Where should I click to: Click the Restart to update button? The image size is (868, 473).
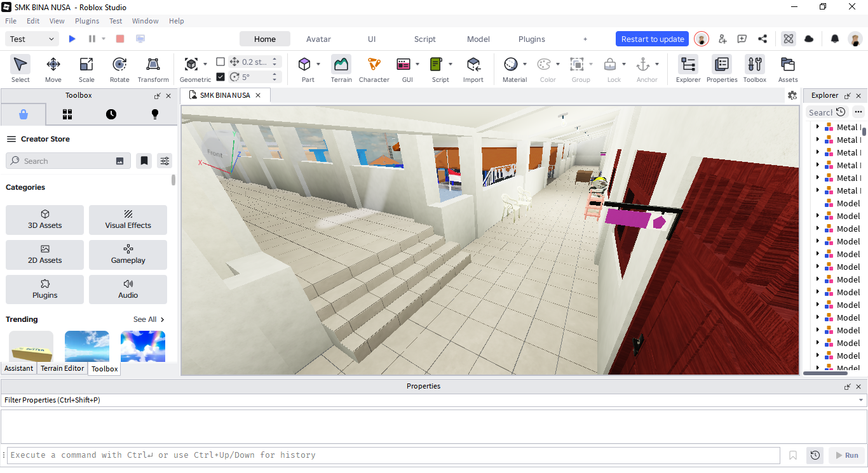pyautogui.click(x=653, y=39)
